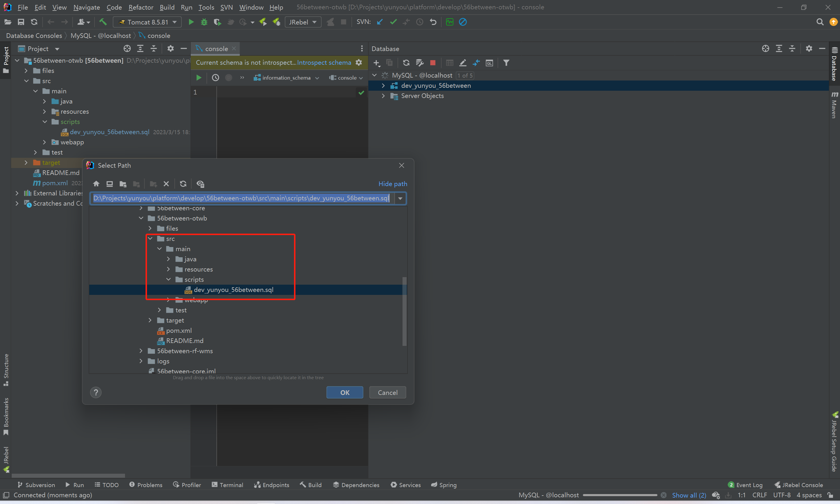This screenshot has height=504, width=840.
Task: Click the UTF-8 encoding status item
Action: pos(782,495)
